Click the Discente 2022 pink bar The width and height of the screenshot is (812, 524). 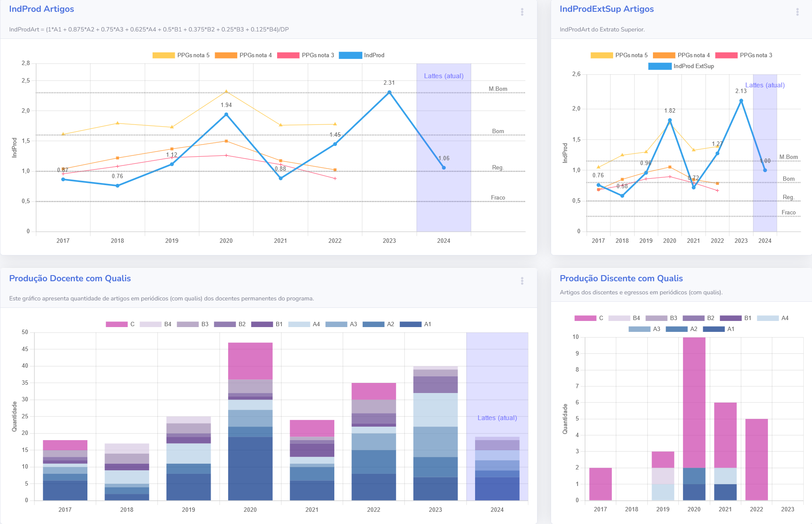click(x=756, y=459)
